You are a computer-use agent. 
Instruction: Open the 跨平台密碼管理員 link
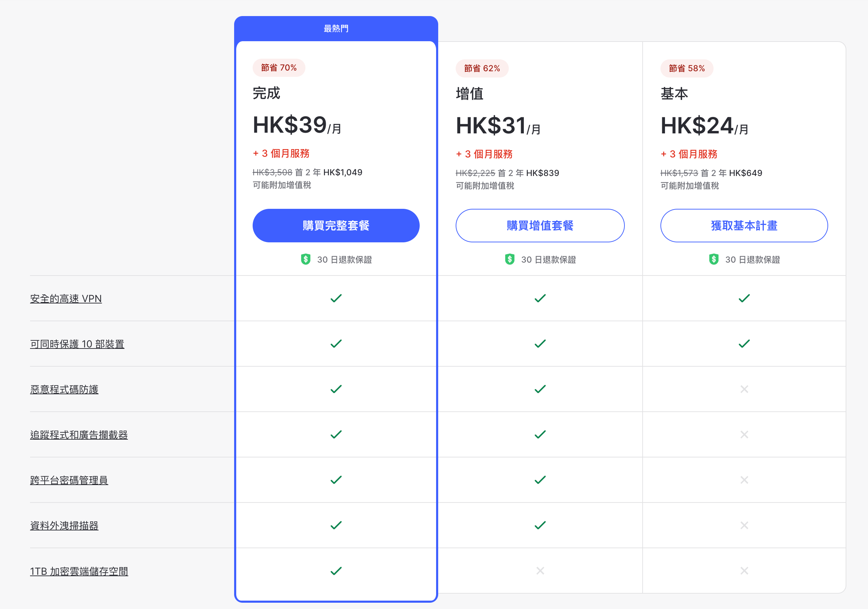point(69,480)
